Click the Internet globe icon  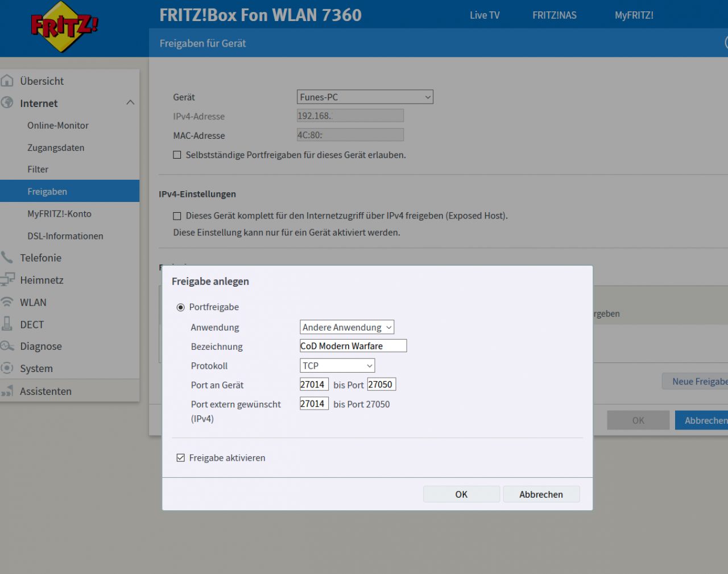[x=7, y=103]
